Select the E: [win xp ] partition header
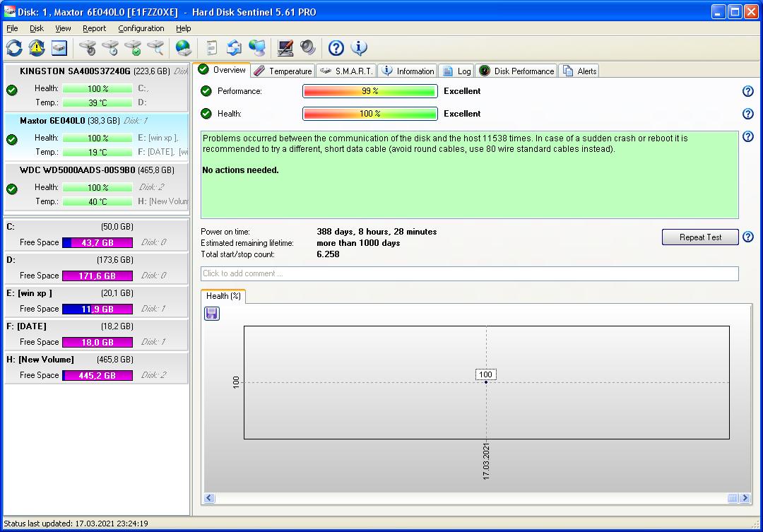763x532 pixels. click(x=29, y=293)
